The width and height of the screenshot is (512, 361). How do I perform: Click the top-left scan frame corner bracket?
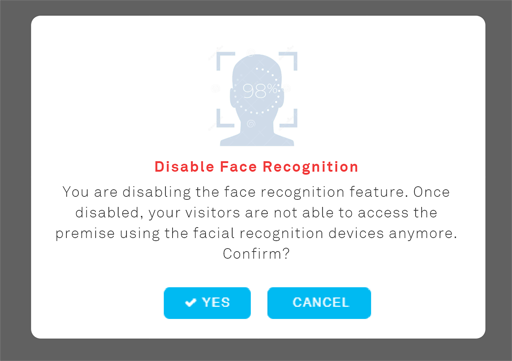(225, 61)
